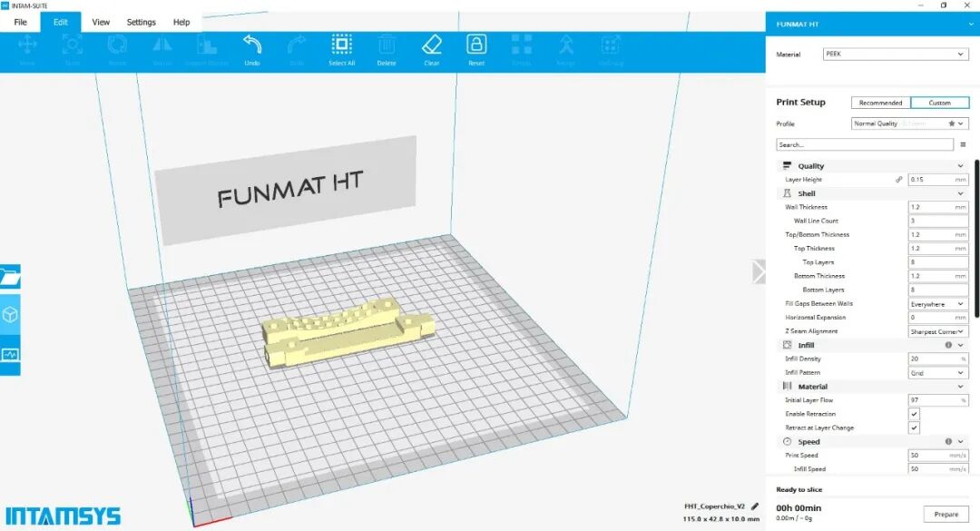The height and width of the screenshot is (531, 980).
Task: Switch to the View menu
Action: click(100, 22)
